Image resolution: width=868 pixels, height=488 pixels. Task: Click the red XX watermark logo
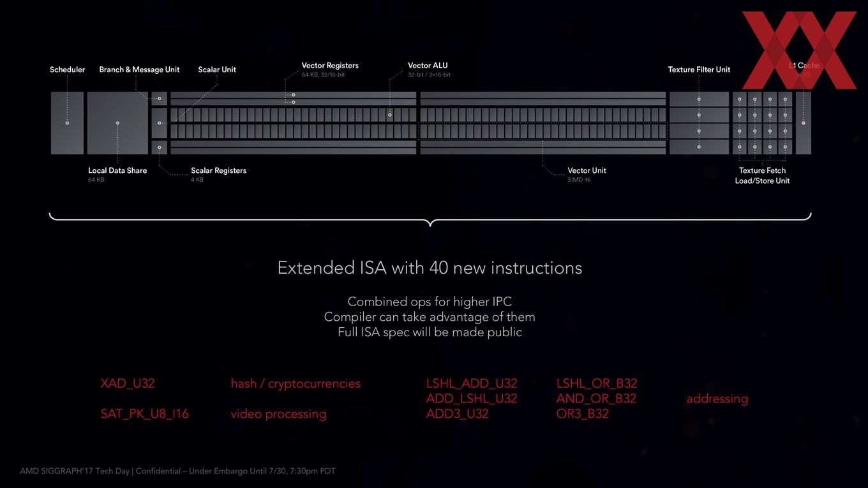tap(799, 50)
